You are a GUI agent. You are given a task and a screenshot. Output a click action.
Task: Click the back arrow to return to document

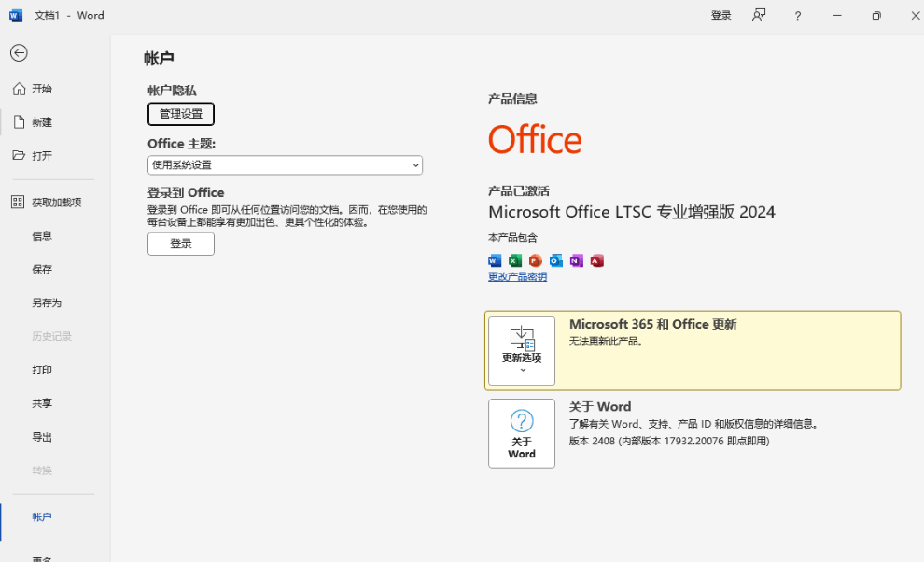click(x=19, y=53)
